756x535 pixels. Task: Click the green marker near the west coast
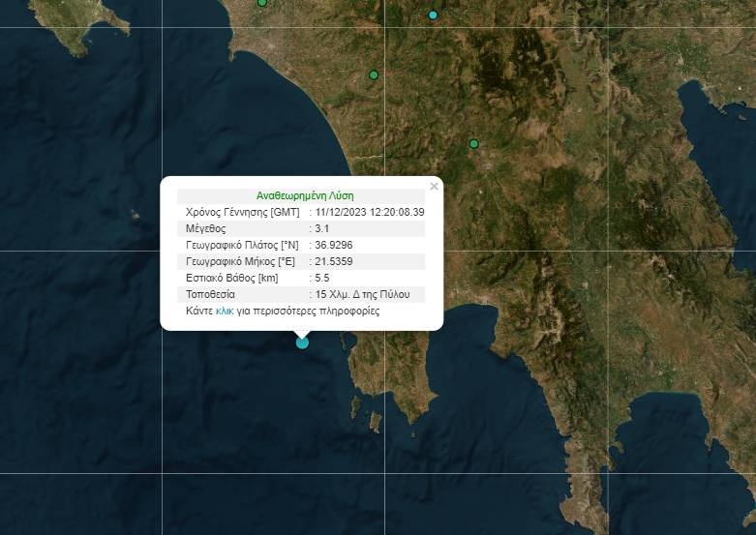click(x=374, y=74)
